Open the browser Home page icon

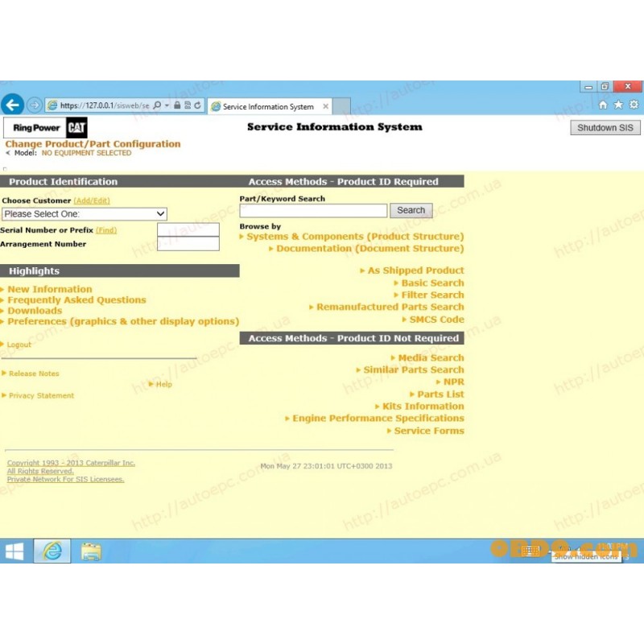click(602, 105)
